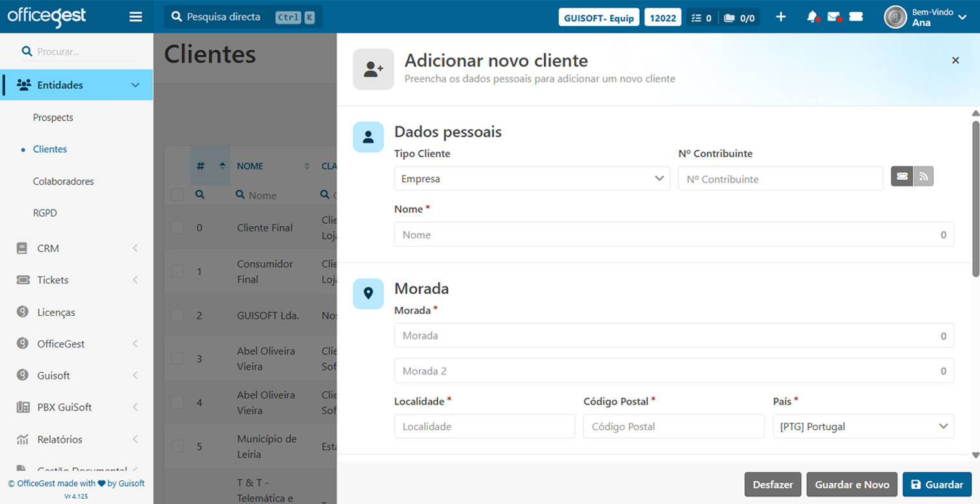The width and height of the screenshot is (980, 504).
Task: Expand the Guisoft sidebar section
Action: 135,375
